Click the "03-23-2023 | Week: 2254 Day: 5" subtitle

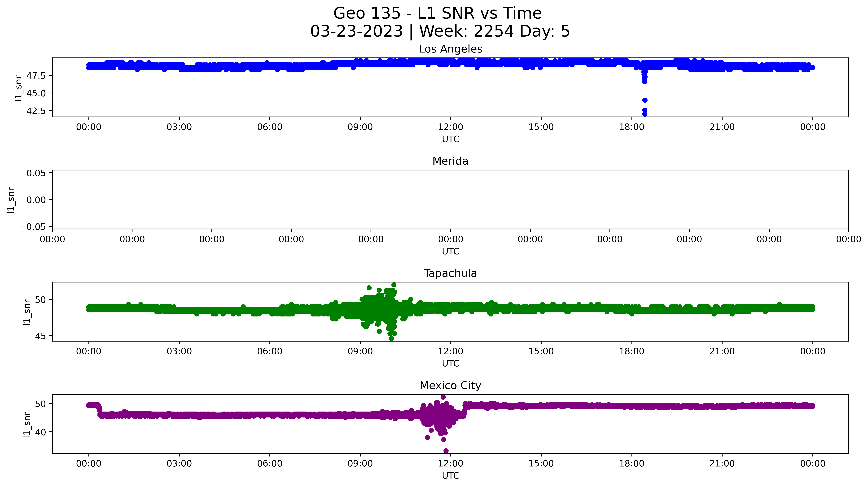[x=440, y=31]
